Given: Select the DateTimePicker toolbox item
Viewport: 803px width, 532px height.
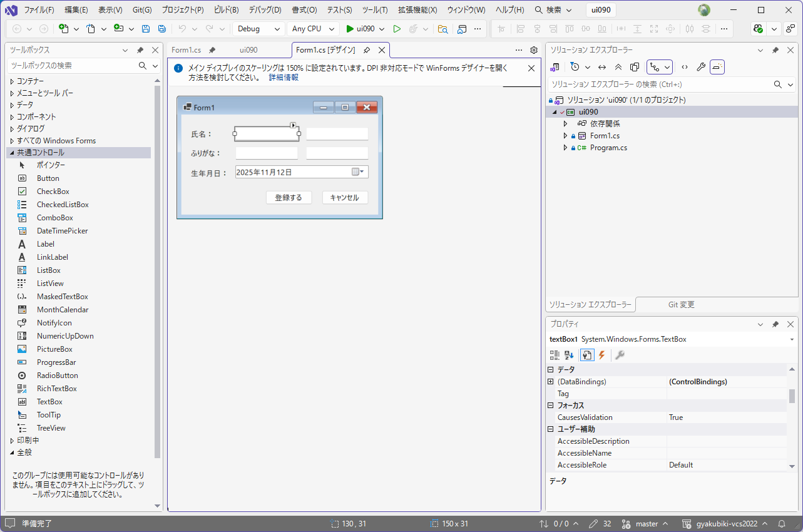Looking at the screenshot, I should point(62,231).
